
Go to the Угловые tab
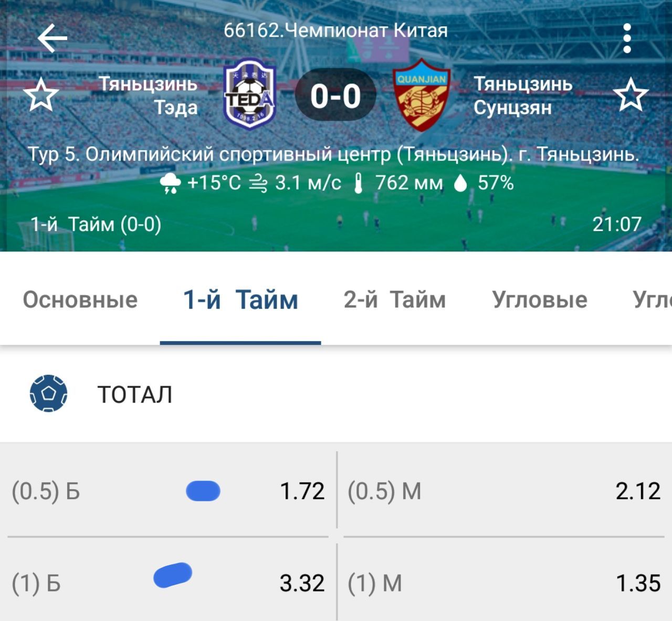point(540,300)
